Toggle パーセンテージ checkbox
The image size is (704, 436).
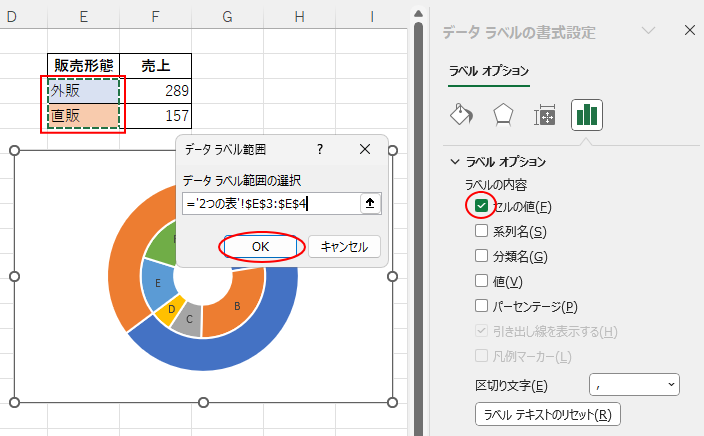coord(482,306)
